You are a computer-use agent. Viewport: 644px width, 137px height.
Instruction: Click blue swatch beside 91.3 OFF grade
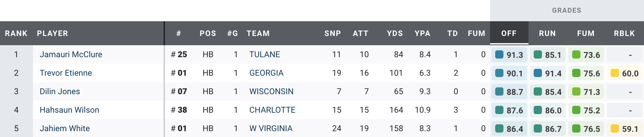(499, 54)
